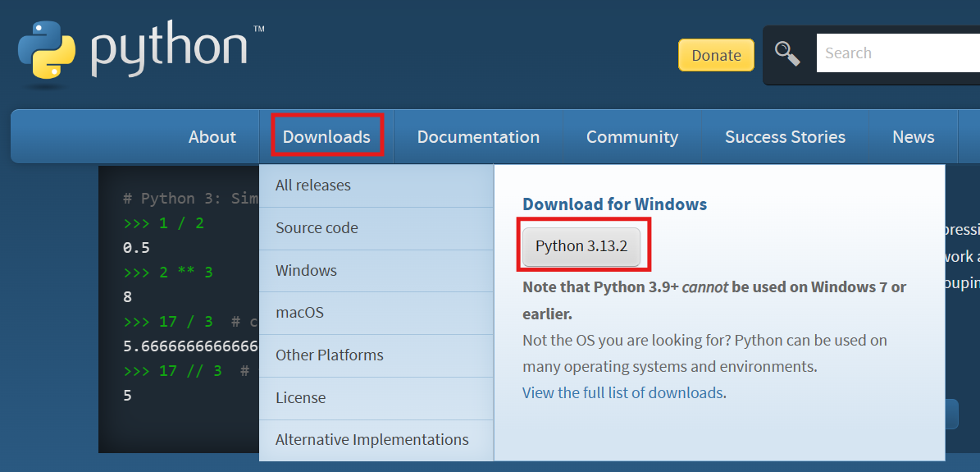Open License from the Downloads dropdown
This screenshot has height=472, width=980.
[x=376, y=397]
